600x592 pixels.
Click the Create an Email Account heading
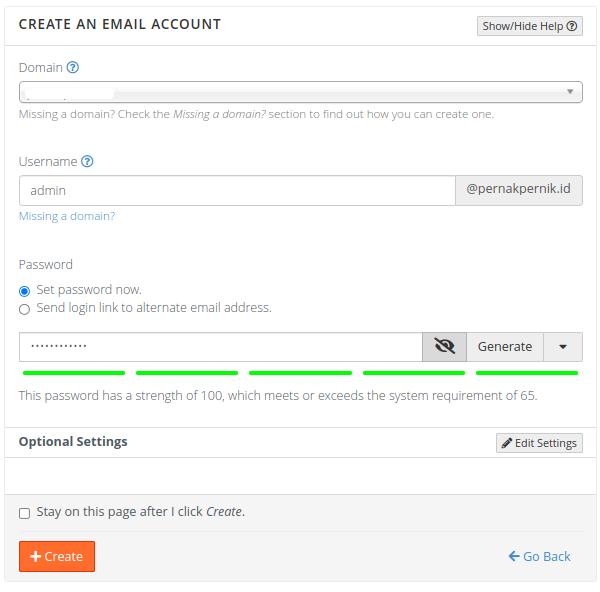click(x=120, y=24)
